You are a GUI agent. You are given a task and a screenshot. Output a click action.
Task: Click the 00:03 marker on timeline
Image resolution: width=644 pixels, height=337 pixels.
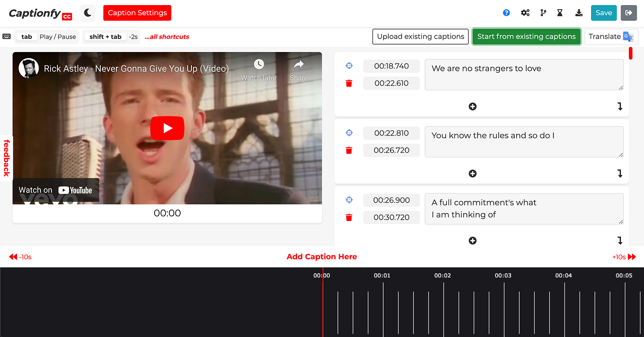[x=503, y=276]
